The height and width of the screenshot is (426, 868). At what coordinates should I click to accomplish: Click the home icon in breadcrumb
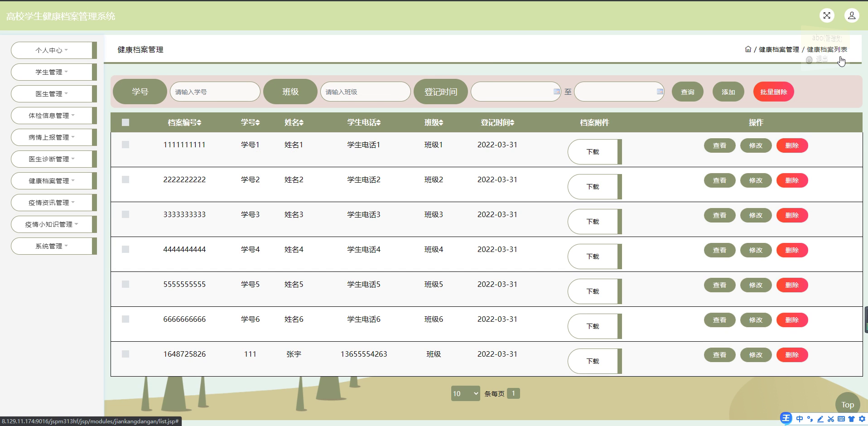(748, 49)
